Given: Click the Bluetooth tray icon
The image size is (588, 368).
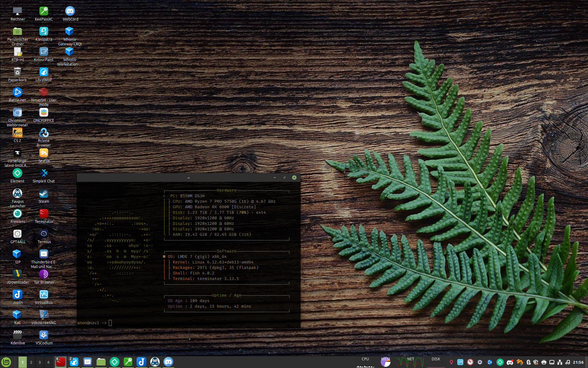Looking at the screenshot, I should [x=528, y=362].
